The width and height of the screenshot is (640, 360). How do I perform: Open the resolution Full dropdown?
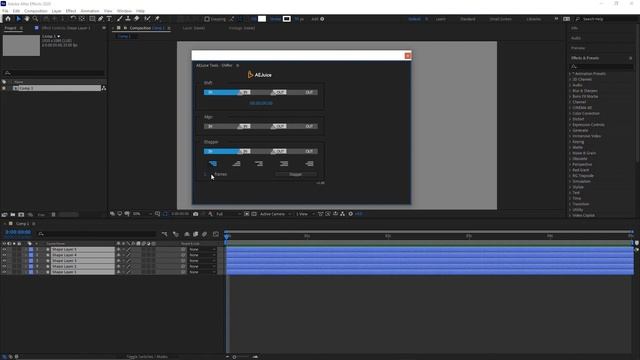(x=228, y=214)
